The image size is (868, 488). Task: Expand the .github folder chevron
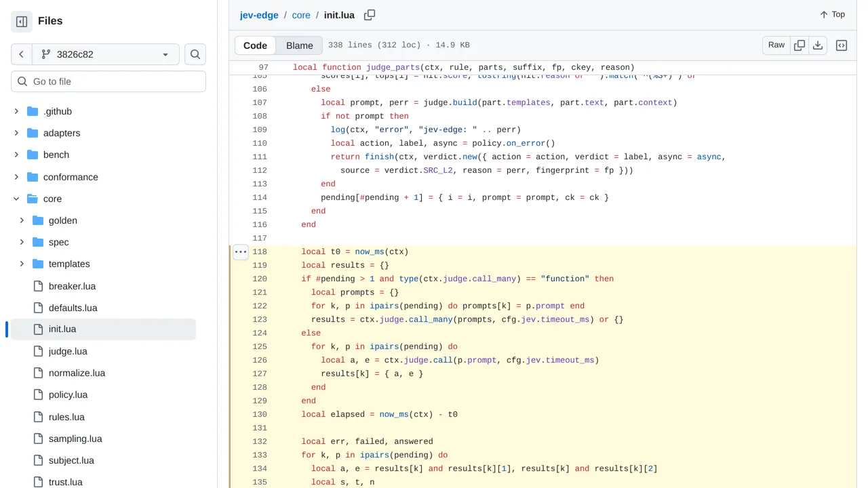[x=16, y=111]
